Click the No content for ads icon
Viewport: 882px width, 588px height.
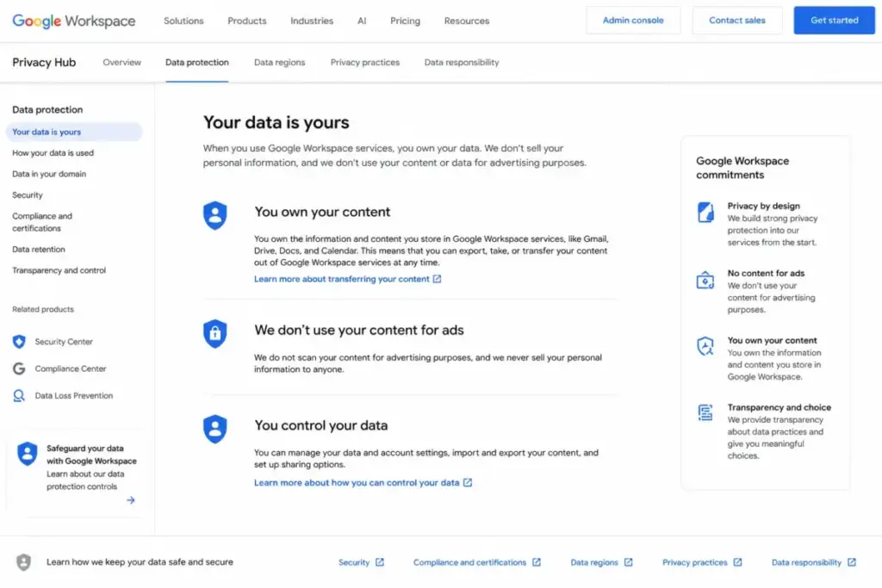(705, 280)
